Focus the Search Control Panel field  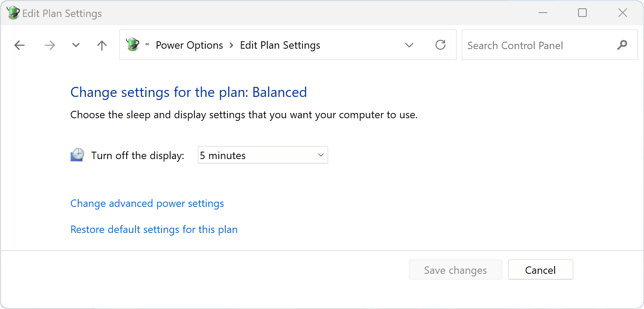click(538, 45)
